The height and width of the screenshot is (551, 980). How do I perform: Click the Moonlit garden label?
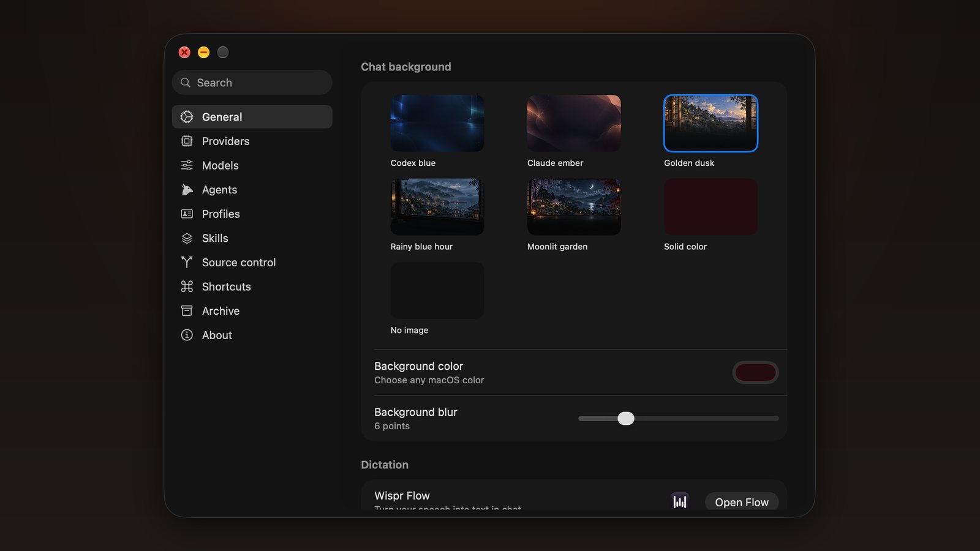(x=557, y=247)
